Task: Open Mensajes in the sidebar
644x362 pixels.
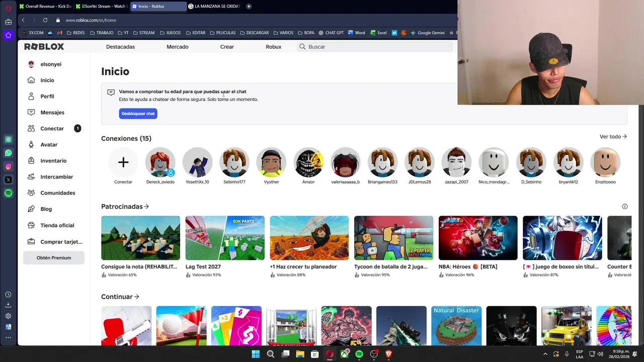Action: pyautogui.click(x=52, y=113)
